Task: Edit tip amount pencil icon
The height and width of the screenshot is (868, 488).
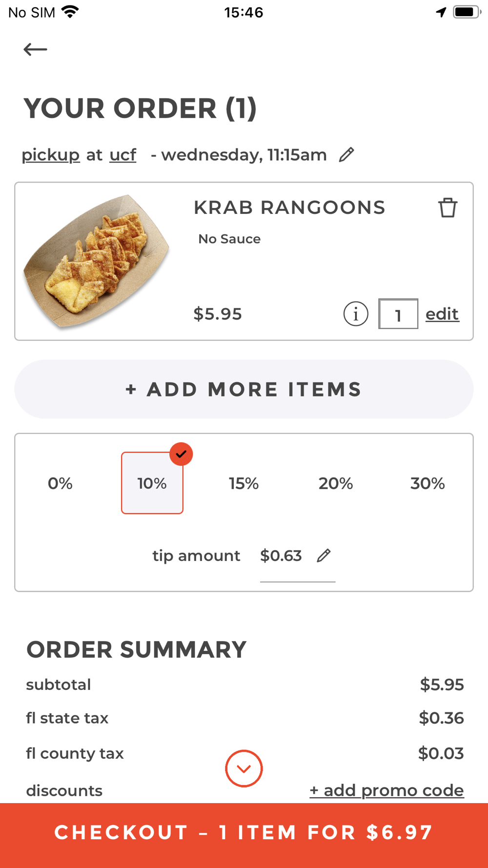Action: (324, 556)
